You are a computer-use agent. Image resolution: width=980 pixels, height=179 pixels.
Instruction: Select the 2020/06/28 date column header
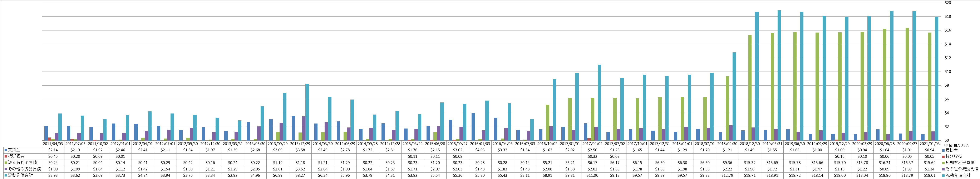click(885, 144)
